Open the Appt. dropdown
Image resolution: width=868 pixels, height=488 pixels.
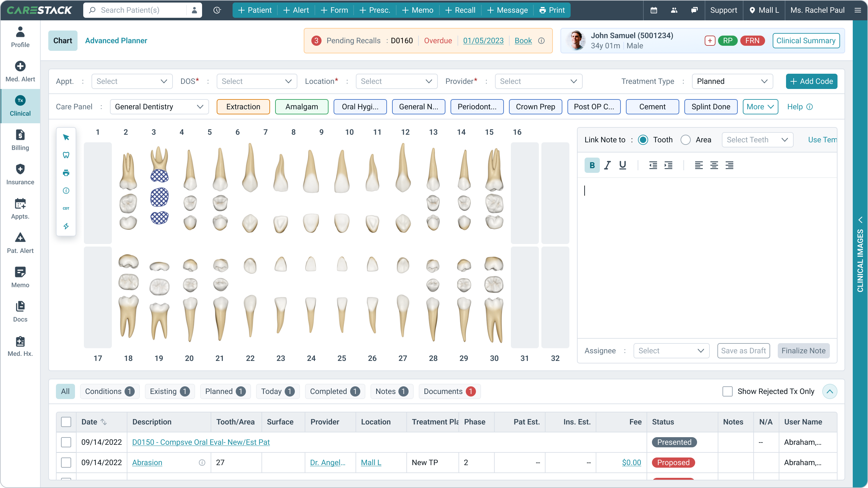point(132,81)
